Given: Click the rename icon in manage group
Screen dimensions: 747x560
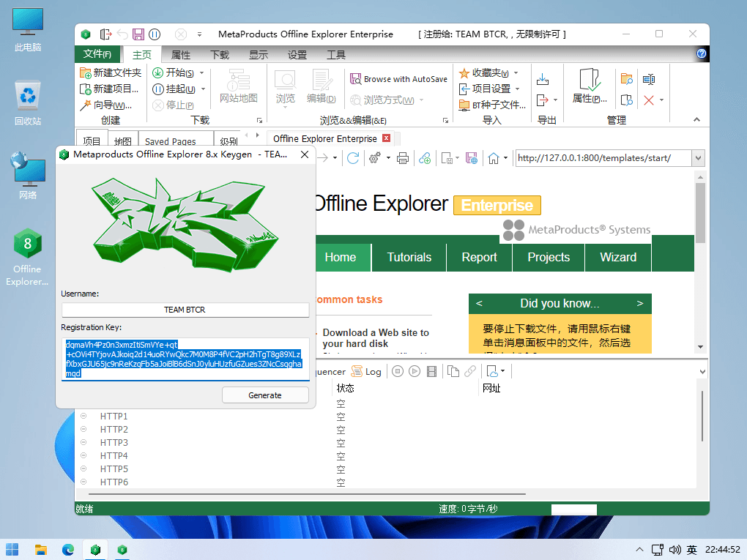Looking at the screenshot, I should tap(648, 78).
